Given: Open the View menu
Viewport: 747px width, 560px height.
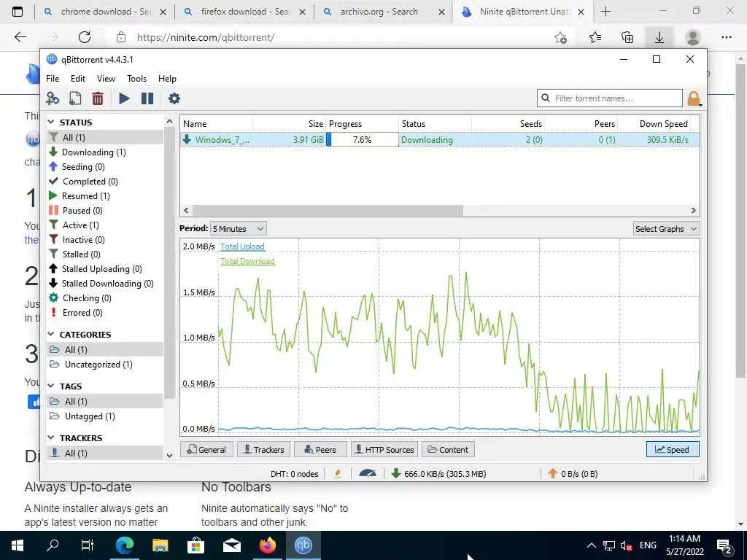Looking at the screenshot, I should pos(106,79).
